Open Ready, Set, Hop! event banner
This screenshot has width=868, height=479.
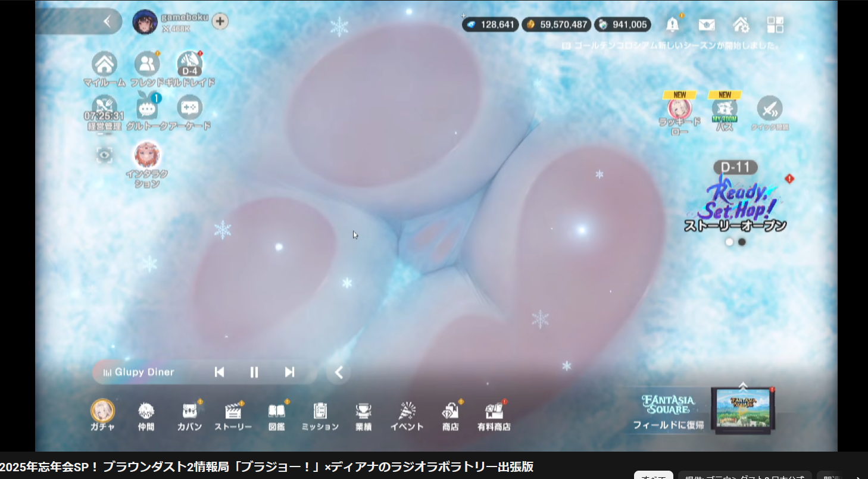(x=736, y=198)
